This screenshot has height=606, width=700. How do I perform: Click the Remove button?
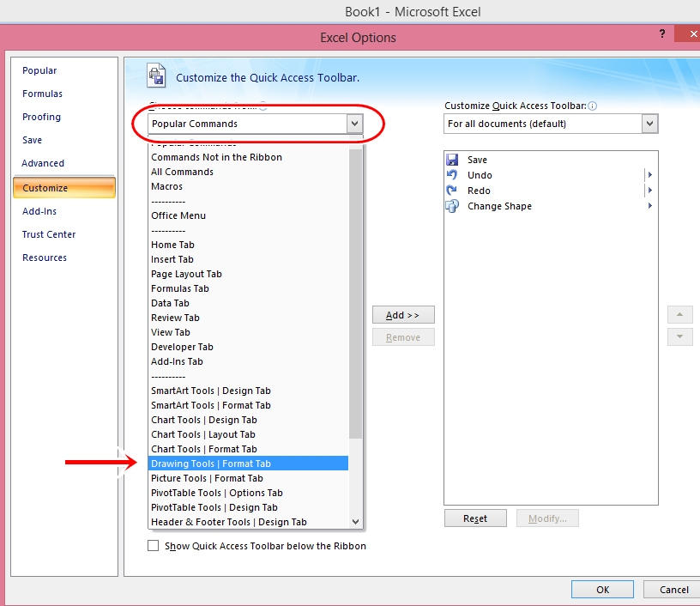[x=403, y=337]
